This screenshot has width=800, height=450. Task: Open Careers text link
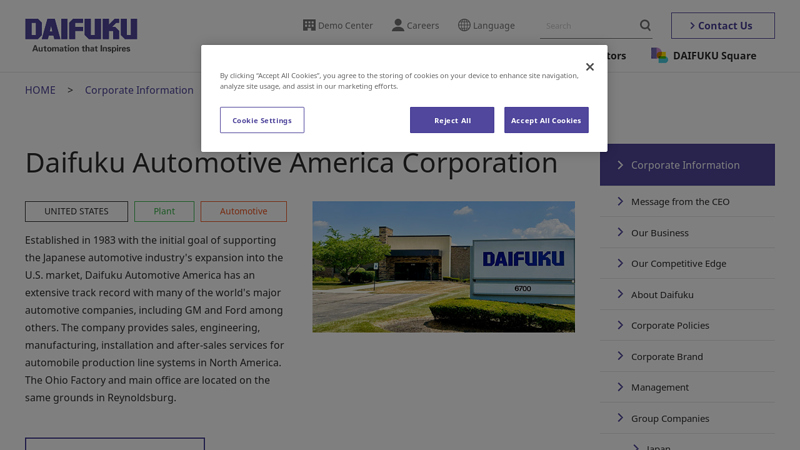pos(423,26)
